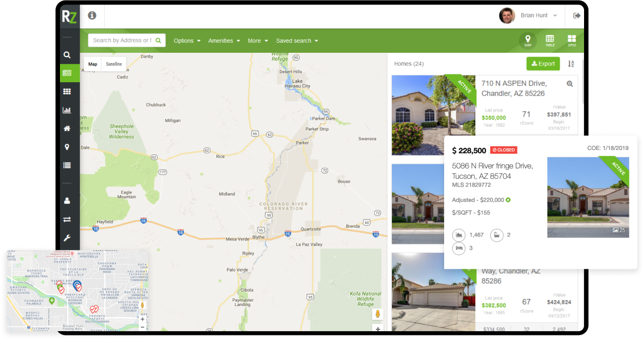Viewport: 644px width, 340px height.
Task: Expand the Options dropdown
Action: tap(187, 41)
